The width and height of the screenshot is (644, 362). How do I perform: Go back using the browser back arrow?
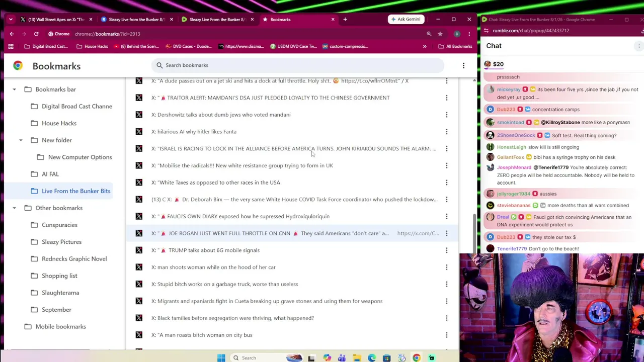(x=12, y=34)
